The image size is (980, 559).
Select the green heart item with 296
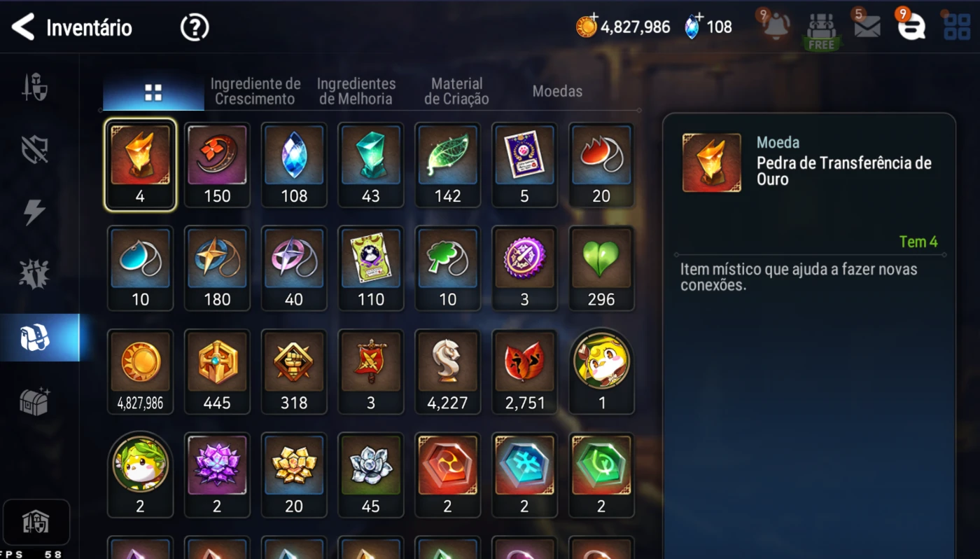click(x=601, y=268)
